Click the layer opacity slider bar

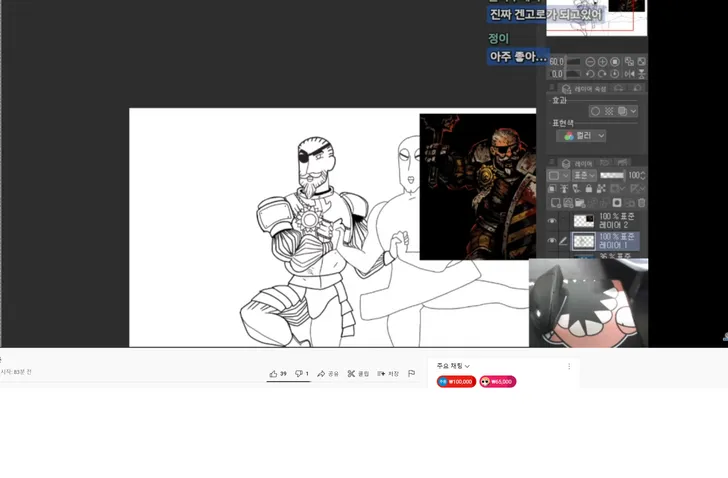[x=612, y=175]
